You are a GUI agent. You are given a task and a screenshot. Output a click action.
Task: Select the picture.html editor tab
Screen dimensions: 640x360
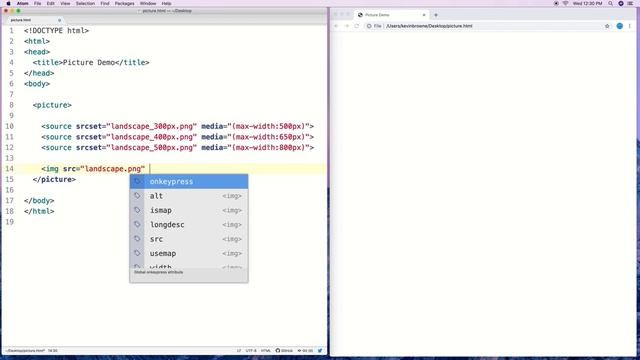pos(33,20)
